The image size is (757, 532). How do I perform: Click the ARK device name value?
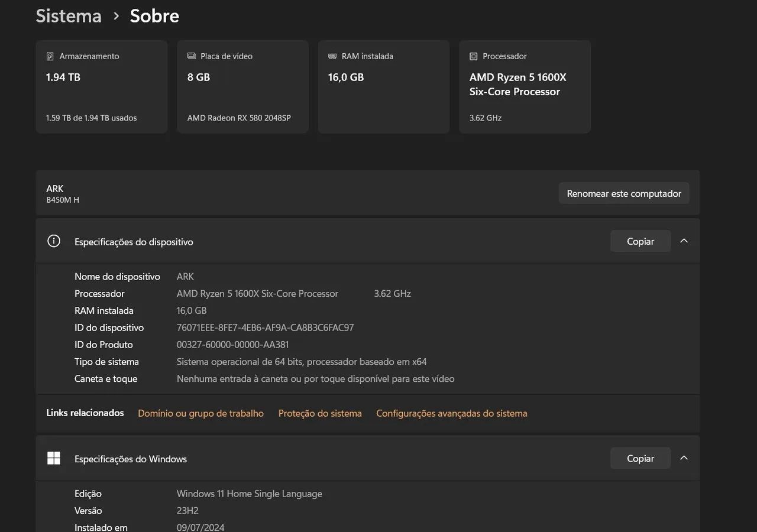coord(185,277)
